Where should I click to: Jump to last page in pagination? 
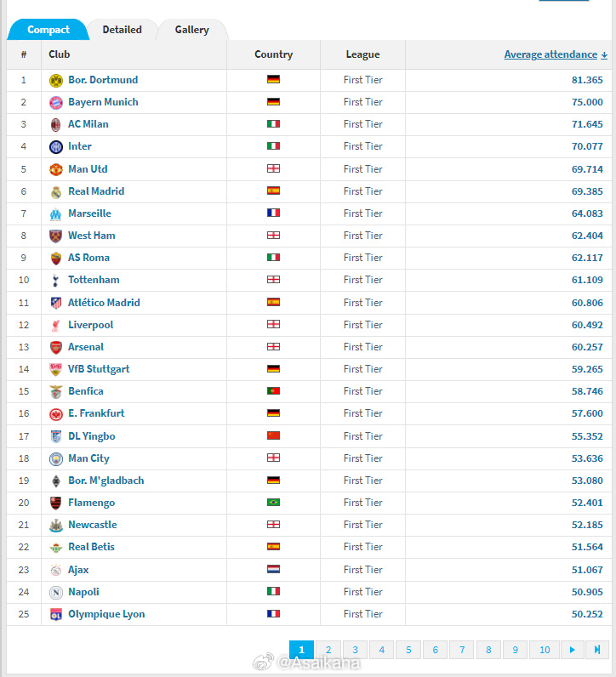597,650
